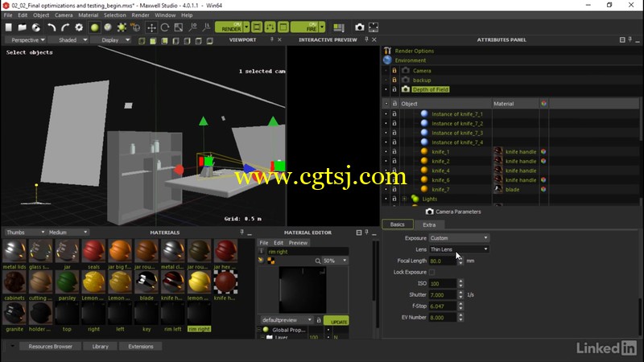The width and height of the screenshot is (644, 362).
Task: Open the Thumbs view dropdown
Action: tap(25, 232)
